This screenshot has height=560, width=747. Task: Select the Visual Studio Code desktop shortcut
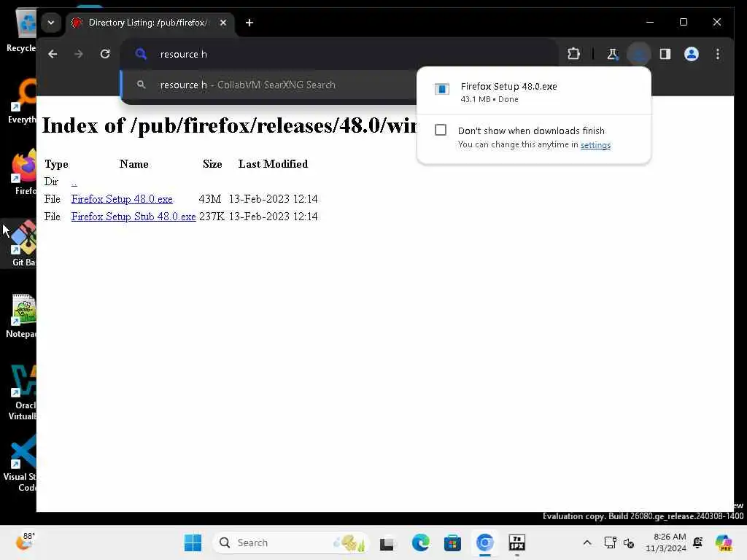[x=19, y=464]
